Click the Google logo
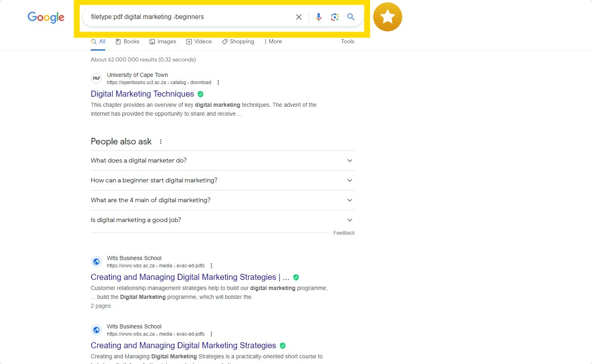This screenshot has width=592, height=364. click(46, 17)
